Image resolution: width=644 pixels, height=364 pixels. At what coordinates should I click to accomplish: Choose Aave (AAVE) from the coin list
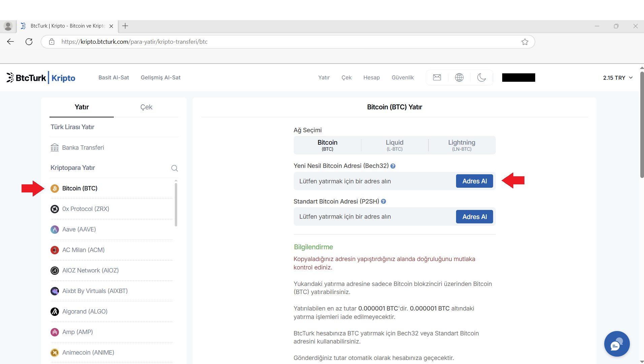point(79,229)
